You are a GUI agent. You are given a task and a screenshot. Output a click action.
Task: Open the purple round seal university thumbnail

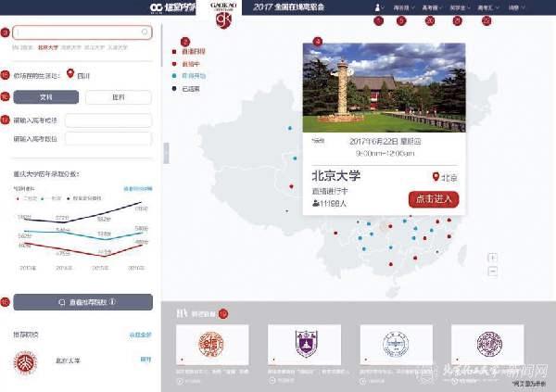487,345
